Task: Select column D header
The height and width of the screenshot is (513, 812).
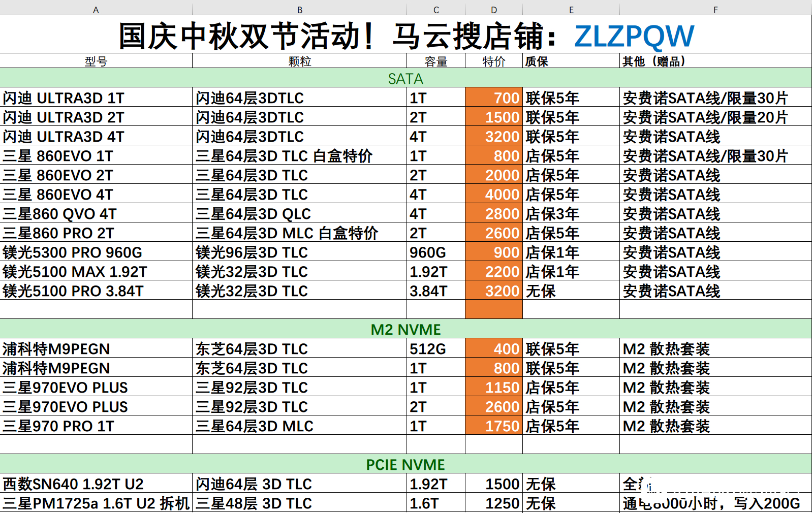Action: point(494,10)
